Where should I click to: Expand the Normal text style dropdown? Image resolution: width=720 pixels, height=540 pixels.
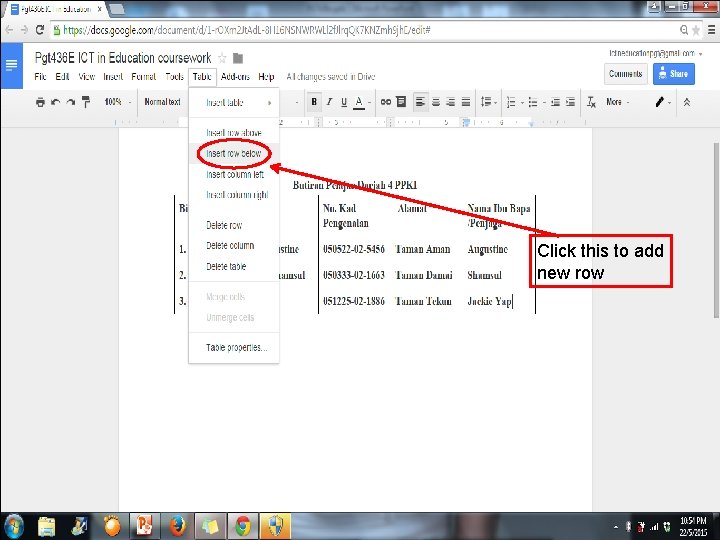point(163,101)
